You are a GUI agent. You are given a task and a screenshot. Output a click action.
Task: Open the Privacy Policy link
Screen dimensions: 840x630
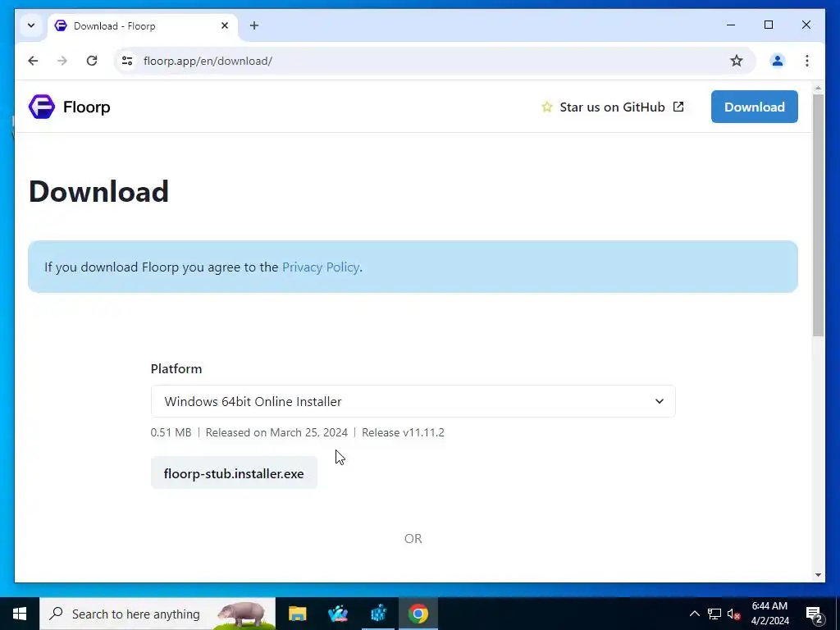(321, 267)
